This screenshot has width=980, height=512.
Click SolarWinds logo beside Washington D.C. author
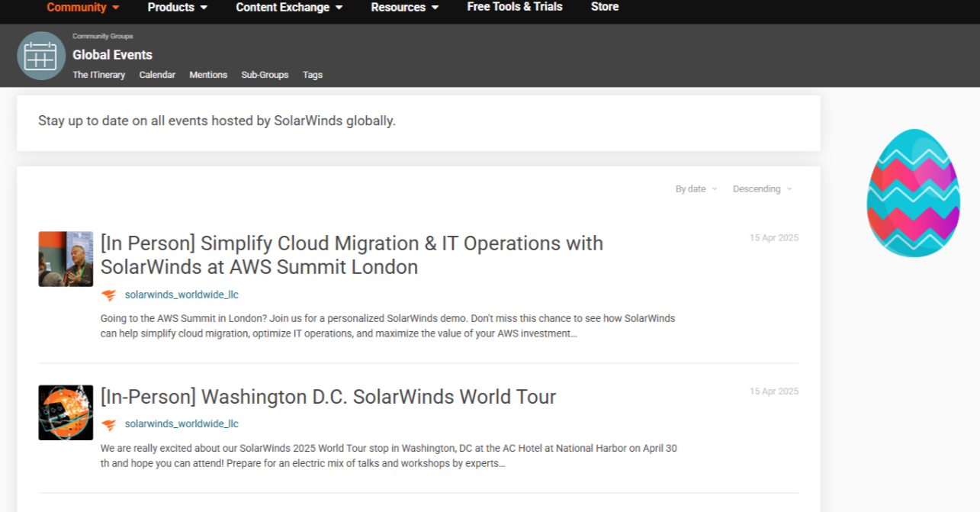(109, 424)
